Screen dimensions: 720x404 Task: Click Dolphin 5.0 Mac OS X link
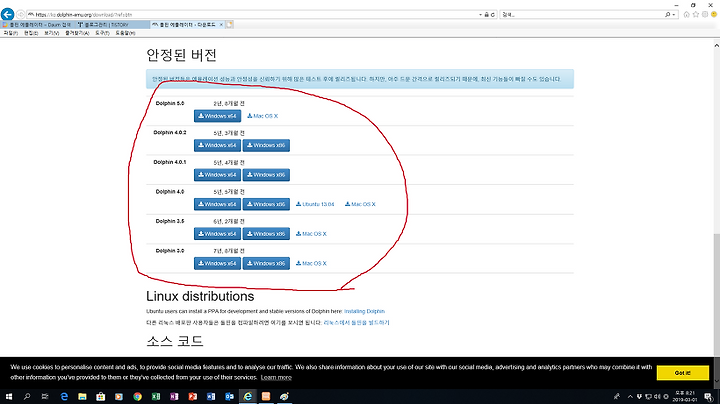pyautogui.click(x=263, y=116)
